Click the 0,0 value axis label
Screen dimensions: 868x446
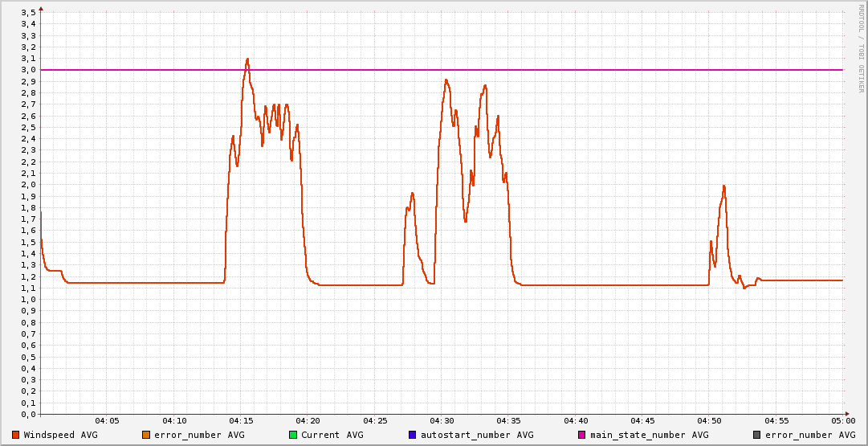point(30,415)
